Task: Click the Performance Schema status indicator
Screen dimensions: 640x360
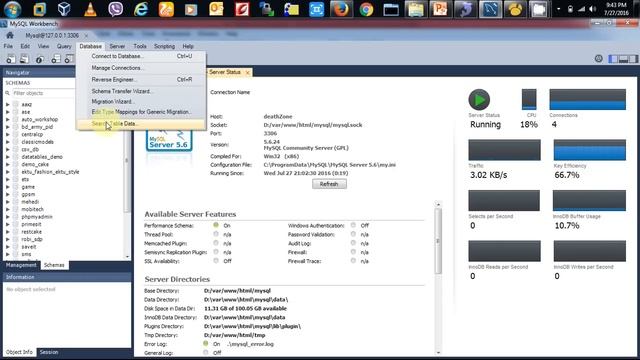Action: click(x=216, y=225)
